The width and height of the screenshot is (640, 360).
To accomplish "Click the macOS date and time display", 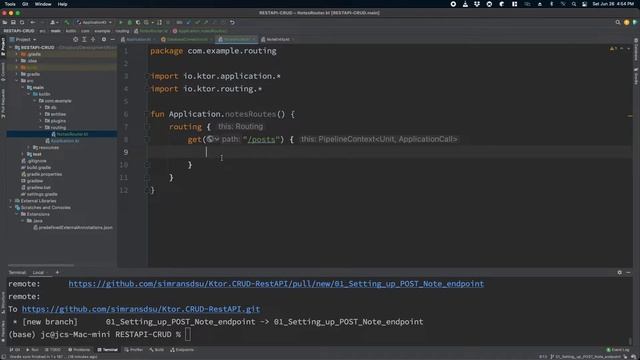I will tap(613, 4).
